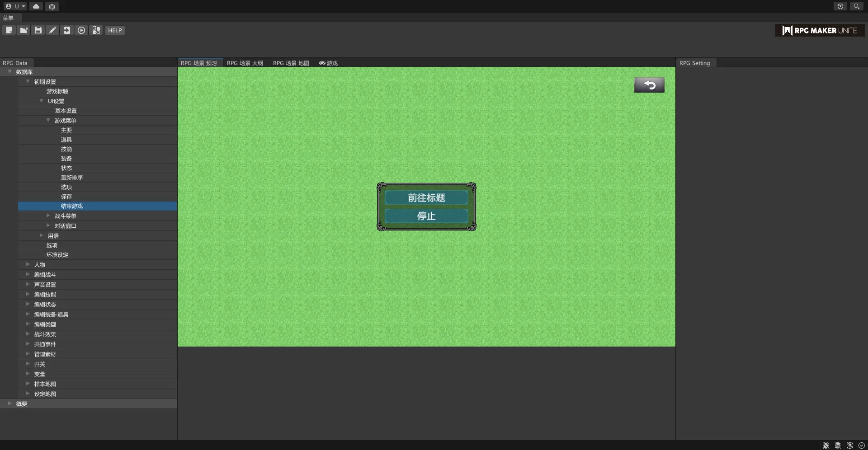This screenshot has width=868, height=450.
Task: Expand the 战斗菜单 tree node
Action: coord(48,216)
